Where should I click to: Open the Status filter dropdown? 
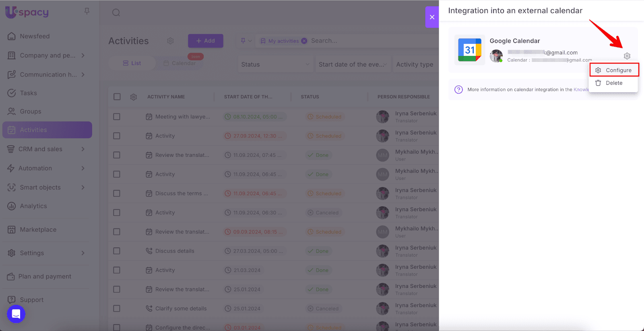click(x=275, y=64)
